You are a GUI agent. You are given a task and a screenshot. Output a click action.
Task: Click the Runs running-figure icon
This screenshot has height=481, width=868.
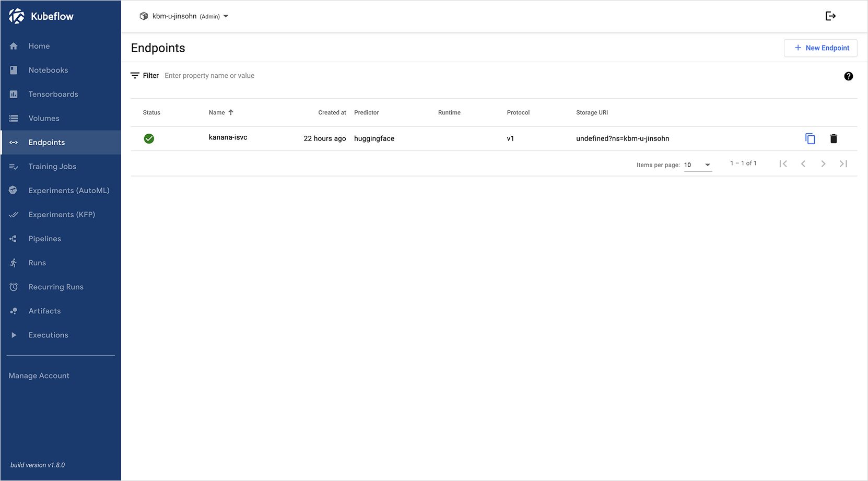click(14, 263)
